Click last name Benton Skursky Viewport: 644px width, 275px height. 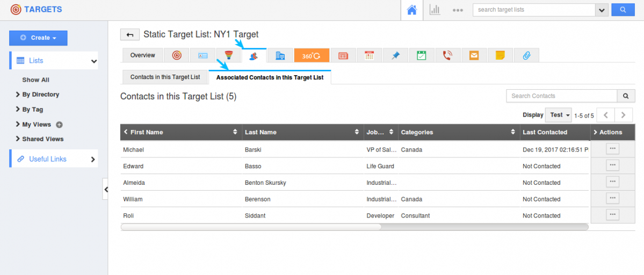(265, 183)
